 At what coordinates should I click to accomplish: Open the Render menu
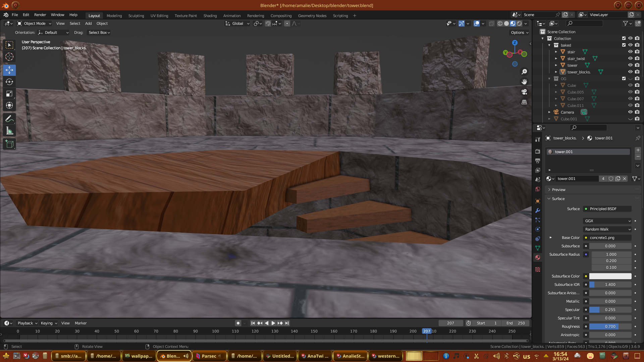tap(40, 15)
